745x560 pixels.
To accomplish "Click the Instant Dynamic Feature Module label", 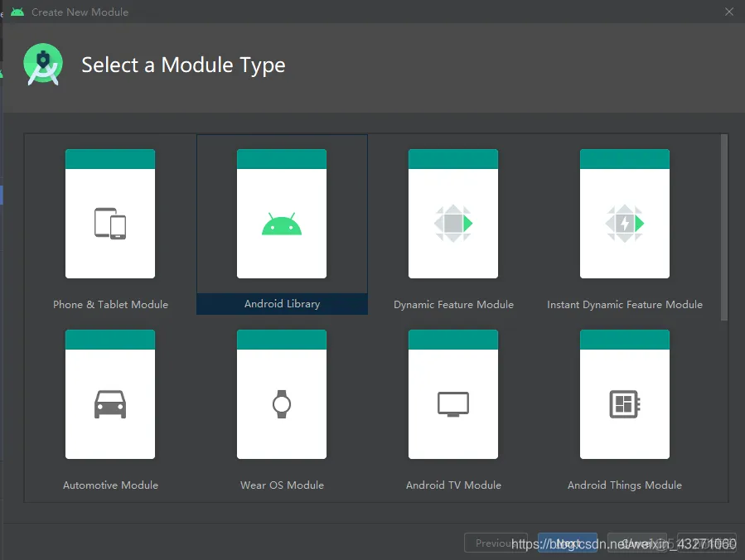I will [625, 305].
